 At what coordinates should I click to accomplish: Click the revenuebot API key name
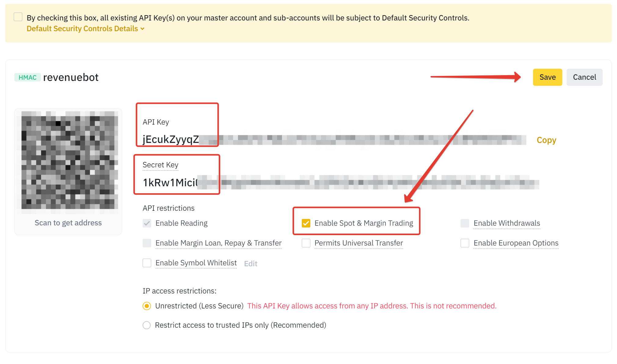[x=71, y=77]
